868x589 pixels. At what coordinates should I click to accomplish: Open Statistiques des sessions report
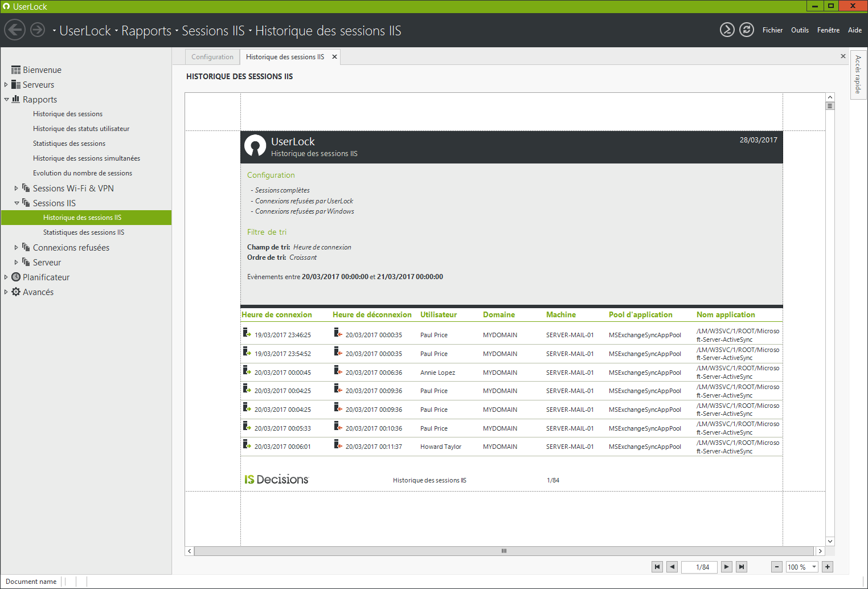click(x=69, y=144)
